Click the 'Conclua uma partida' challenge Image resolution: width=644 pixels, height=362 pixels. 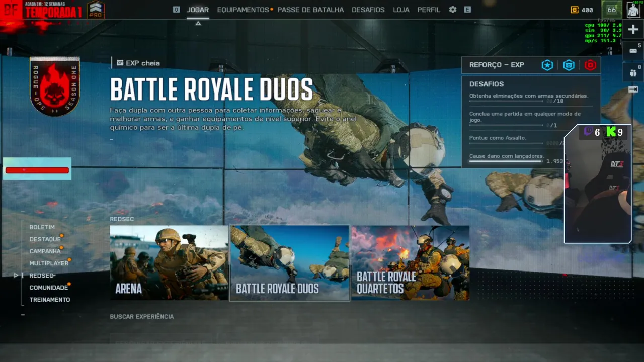coord(531,119)
